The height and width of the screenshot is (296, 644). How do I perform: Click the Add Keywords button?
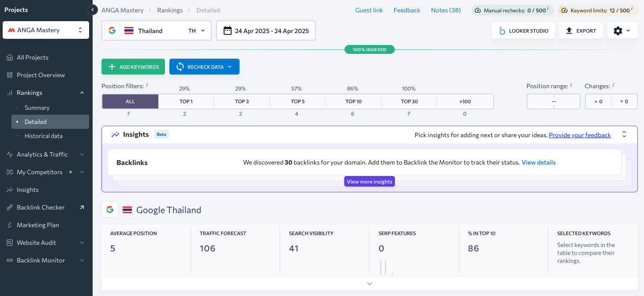[133, 67]
